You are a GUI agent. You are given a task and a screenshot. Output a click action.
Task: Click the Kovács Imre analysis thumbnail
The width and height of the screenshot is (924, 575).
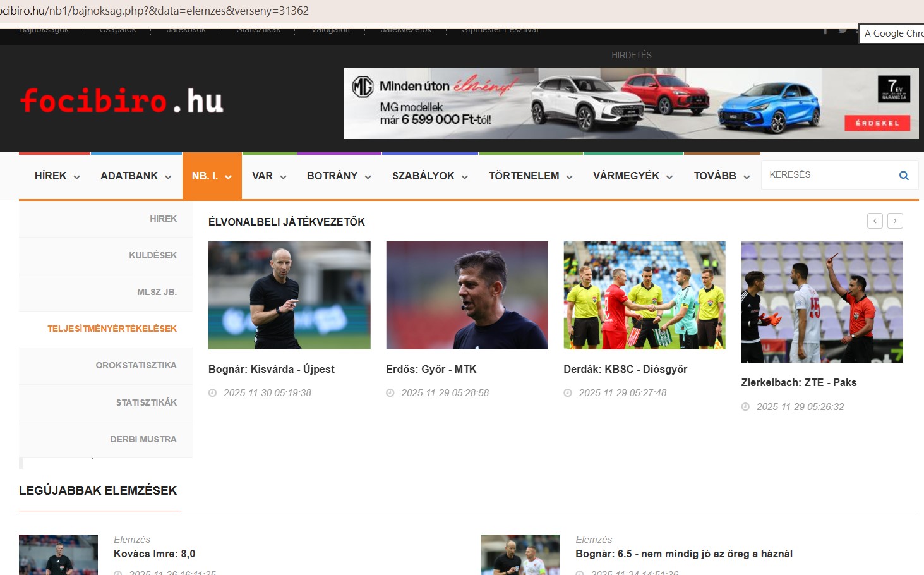[x=58, y=555]
